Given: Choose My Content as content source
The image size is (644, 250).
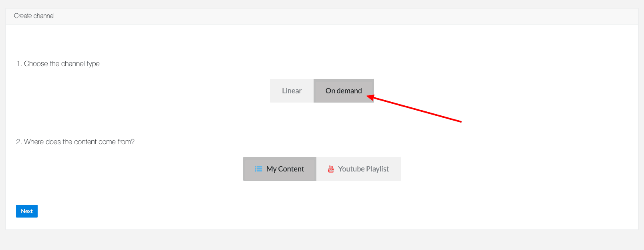Looking at the screenshot, I should (x=280, y=169).
